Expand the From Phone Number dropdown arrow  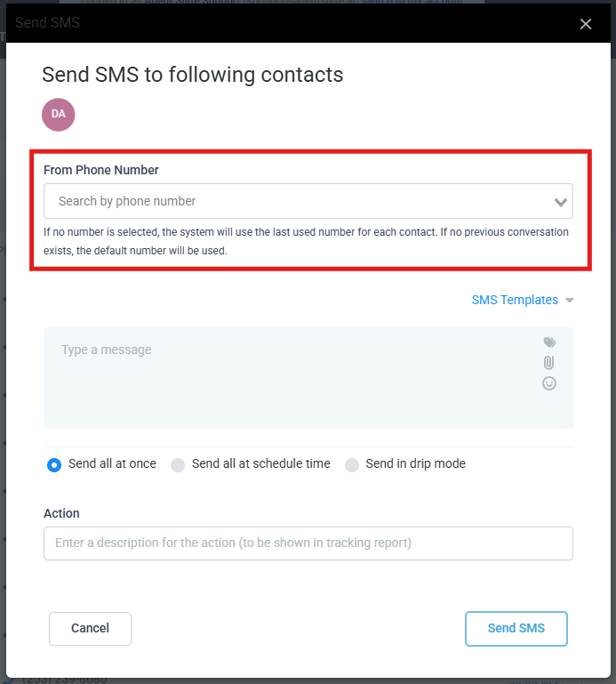[561, 202]
